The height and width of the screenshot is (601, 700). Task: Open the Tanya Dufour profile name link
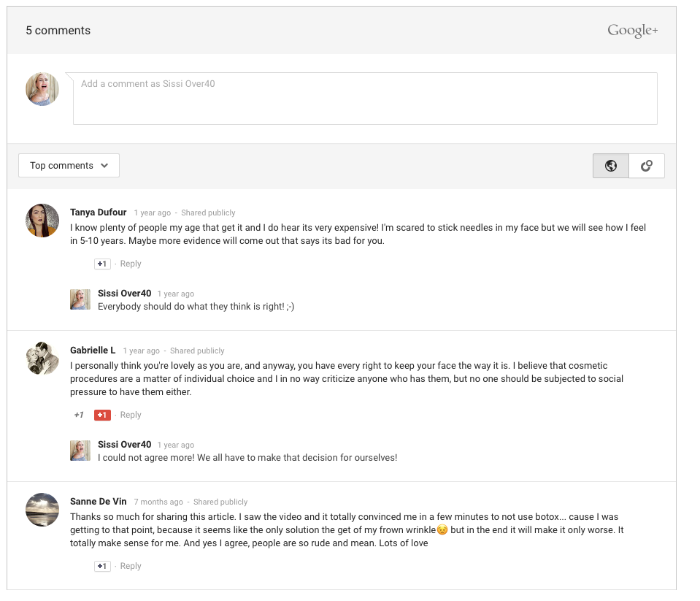pos(98,213)
